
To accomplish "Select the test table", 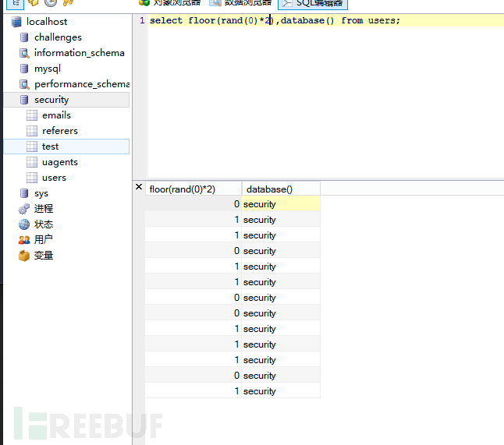I will click(66, 147).
